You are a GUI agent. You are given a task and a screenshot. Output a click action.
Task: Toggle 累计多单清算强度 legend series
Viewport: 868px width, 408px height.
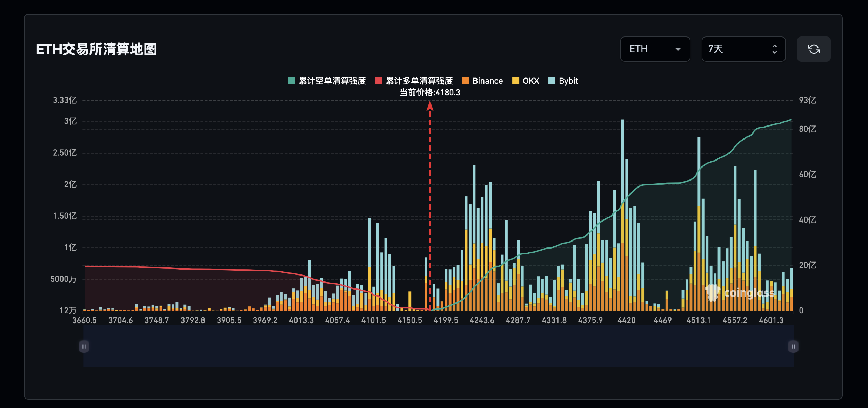[414, 81]
